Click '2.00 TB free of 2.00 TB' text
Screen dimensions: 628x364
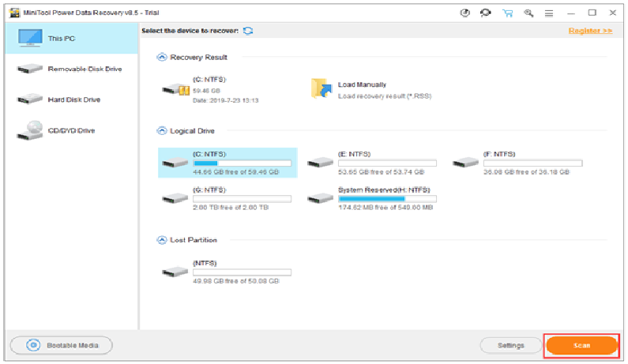pyautogui.click(x=231, y=208)
